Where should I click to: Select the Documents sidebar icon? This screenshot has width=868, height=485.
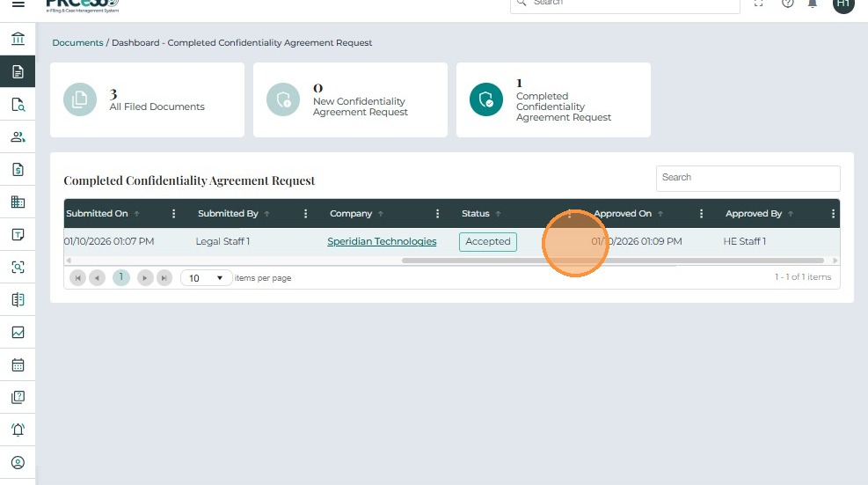pyautogui.click(x=18, y=71)
